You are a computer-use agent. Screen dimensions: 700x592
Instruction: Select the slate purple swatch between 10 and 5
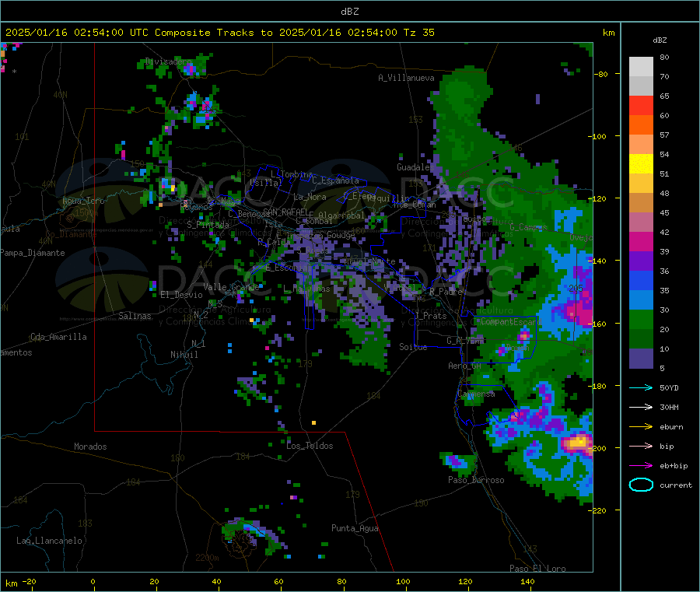pos(641,359)
